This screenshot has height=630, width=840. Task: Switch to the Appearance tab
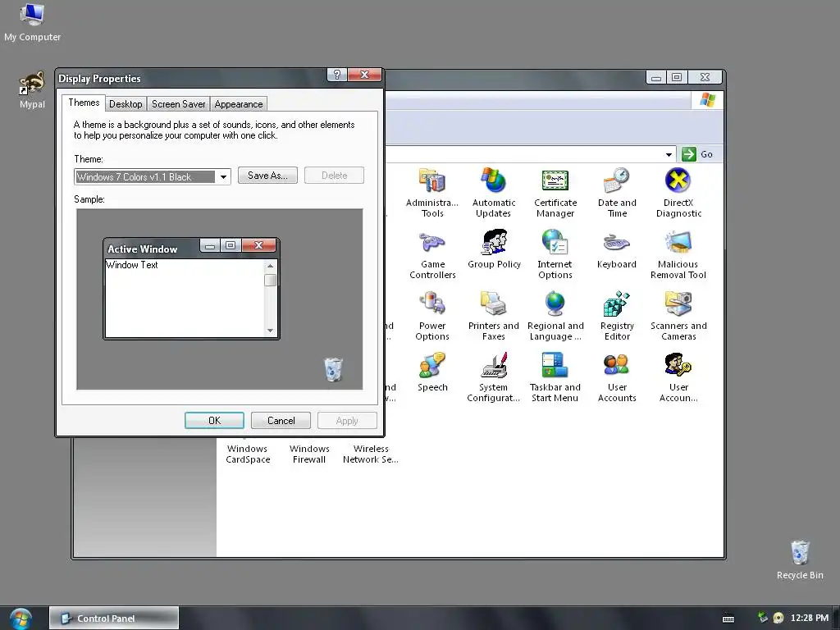point(239,104)
